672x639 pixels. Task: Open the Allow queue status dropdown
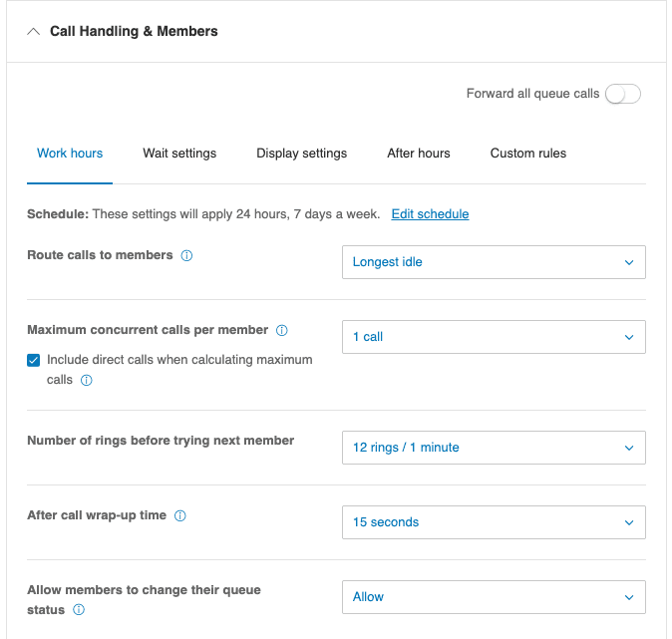(494, 597)
